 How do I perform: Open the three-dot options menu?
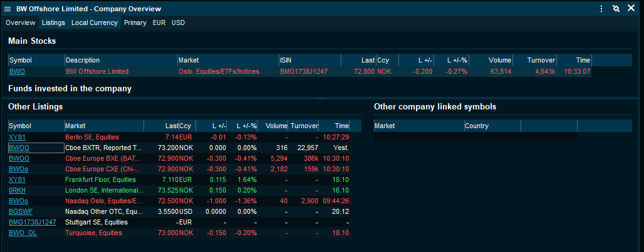[x=601, y=9]
